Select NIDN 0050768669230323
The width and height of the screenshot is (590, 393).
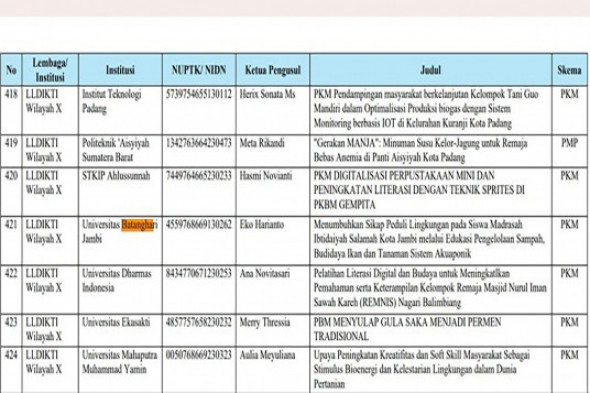(x=199, y=355)
